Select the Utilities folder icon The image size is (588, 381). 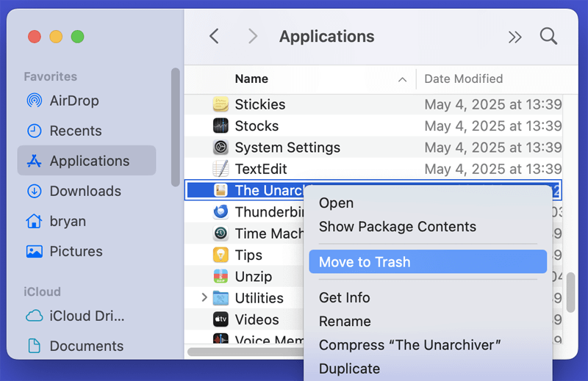click(x=220, y=298)
